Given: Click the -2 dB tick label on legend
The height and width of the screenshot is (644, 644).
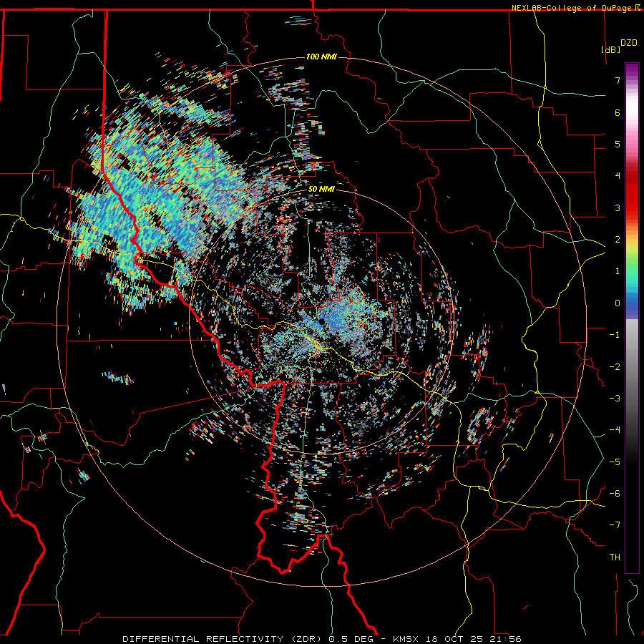Looking at the screenshot, I should click(615, 366).
